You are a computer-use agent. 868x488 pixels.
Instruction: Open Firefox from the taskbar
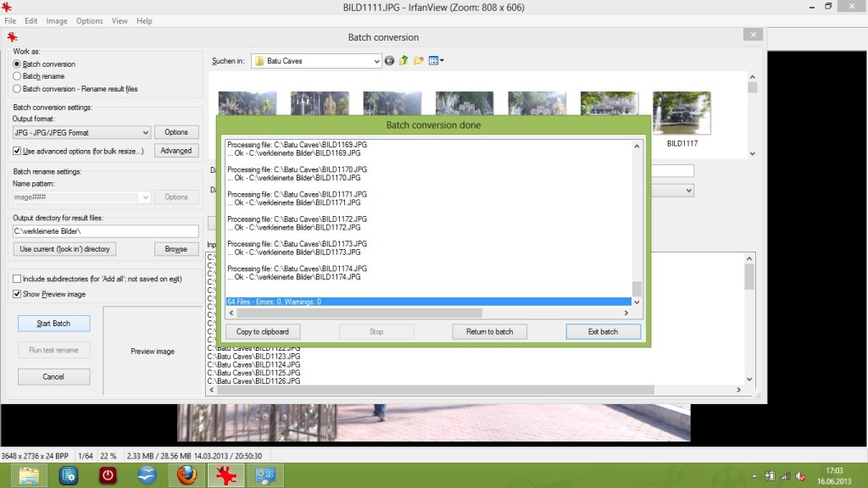click(x=186, y=475)
